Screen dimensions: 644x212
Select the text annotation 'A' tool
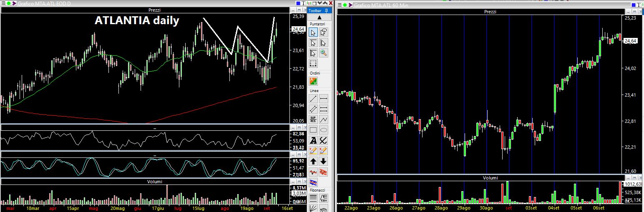click(x=313, y=141)
